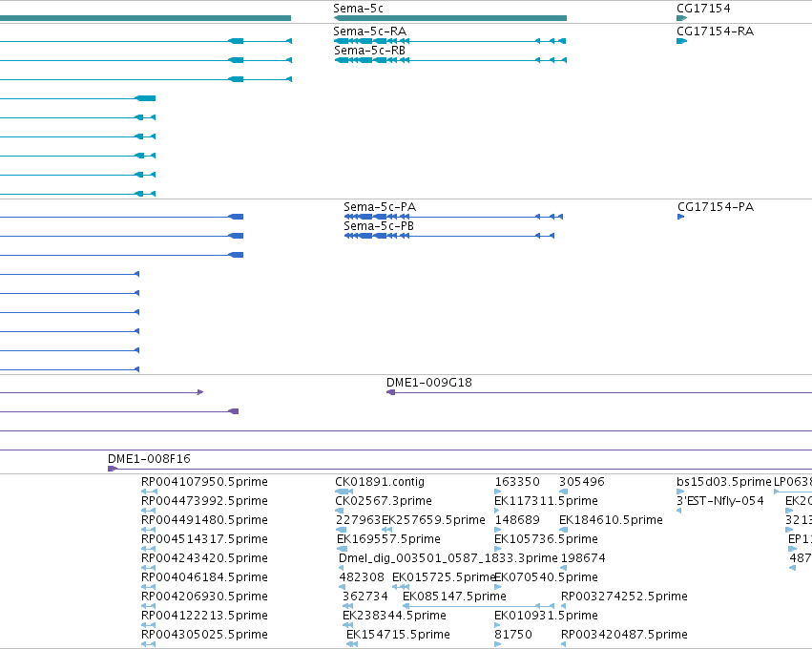
Task: Select the CG17154 gene label
Action: pos(703,9)
